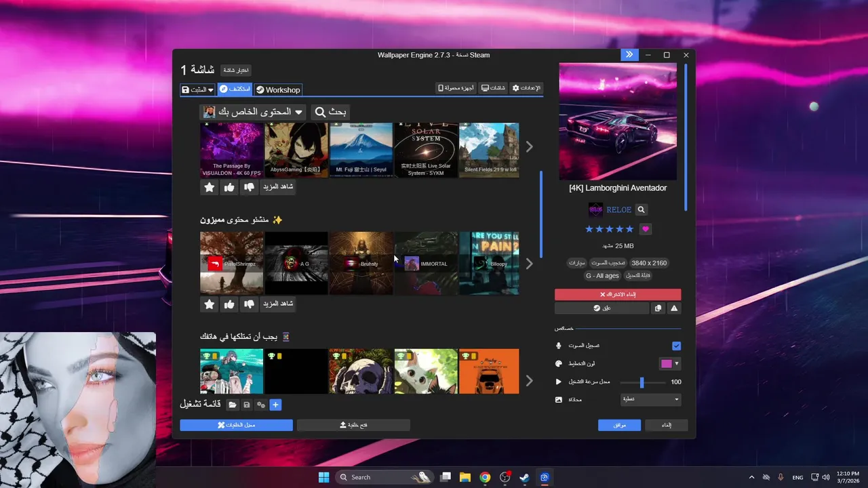Select the Live Solar System SYKM thumbnail
The image size is (868, 488).
[426, 150]
